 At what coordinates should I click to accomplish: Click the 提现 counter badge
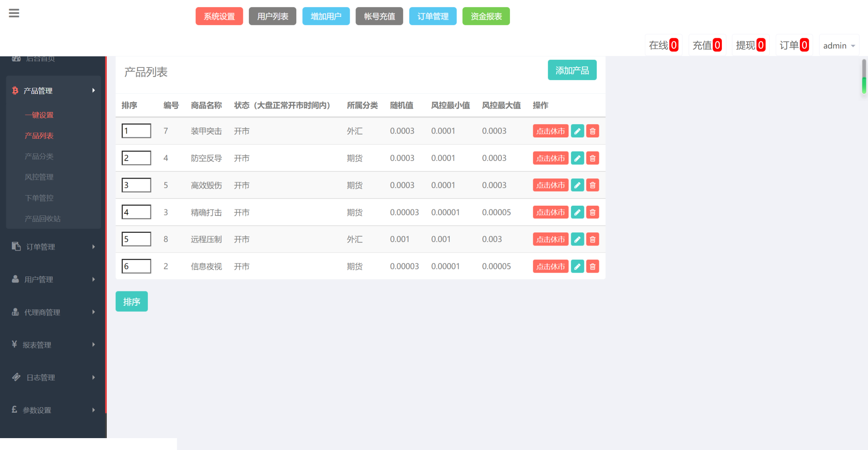point(761,45)
